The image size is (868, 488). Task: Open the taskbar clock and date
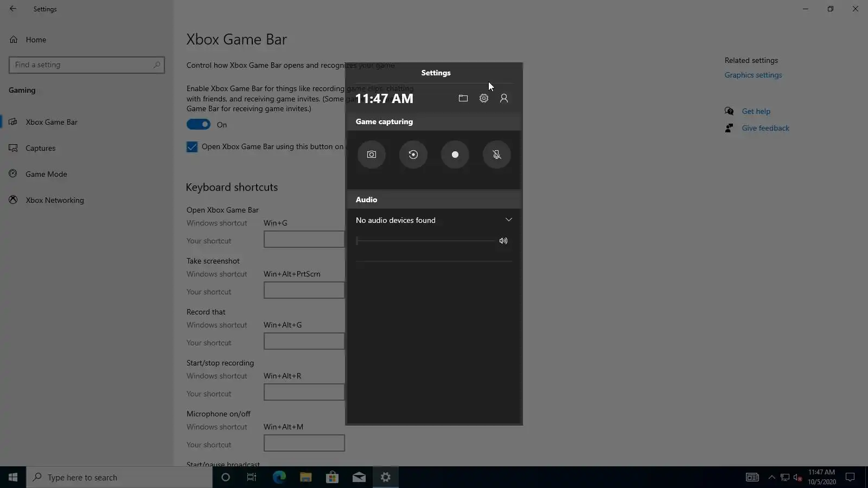[821, 477]
